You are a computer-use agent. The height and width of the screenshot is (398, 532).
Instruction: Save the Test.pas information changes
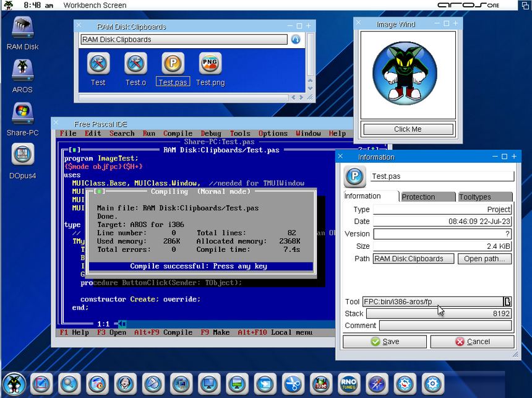pyautogui.click(x=384, y=342)
